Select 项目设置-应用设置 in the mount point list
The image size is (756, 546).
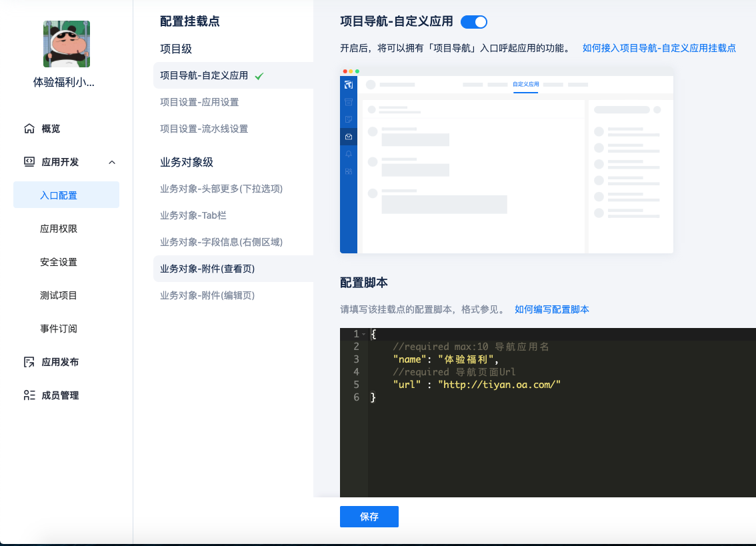point(198,102)
